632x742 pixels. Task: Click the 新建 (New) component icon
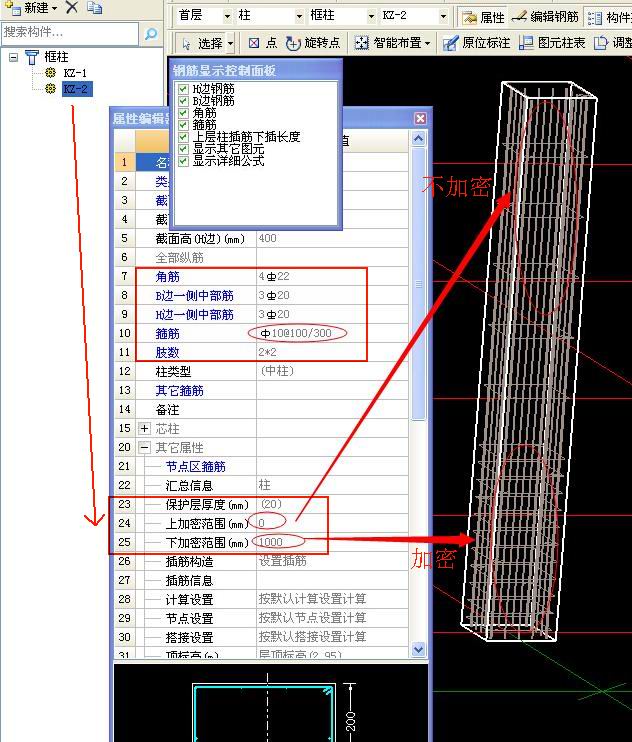tap(14, 8)
